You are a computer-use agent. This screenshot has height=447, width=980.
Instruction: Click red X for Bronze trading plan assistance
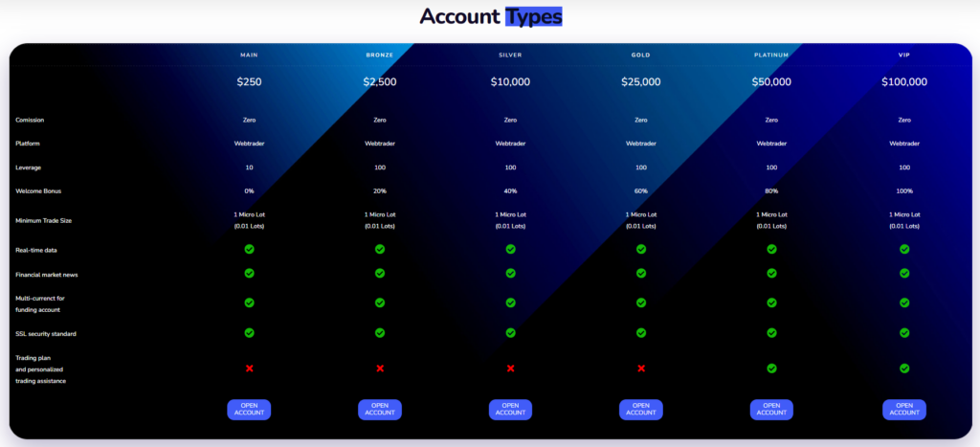tap(380, 369)
